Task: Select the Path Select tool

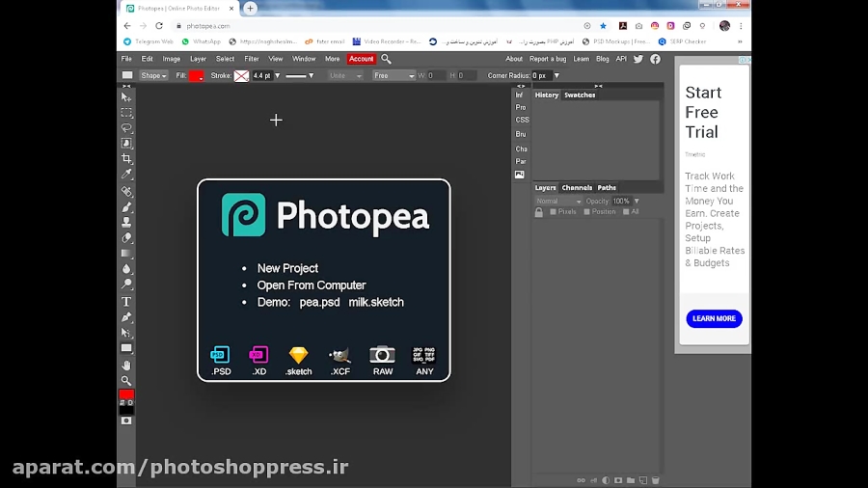Action: 126,333
